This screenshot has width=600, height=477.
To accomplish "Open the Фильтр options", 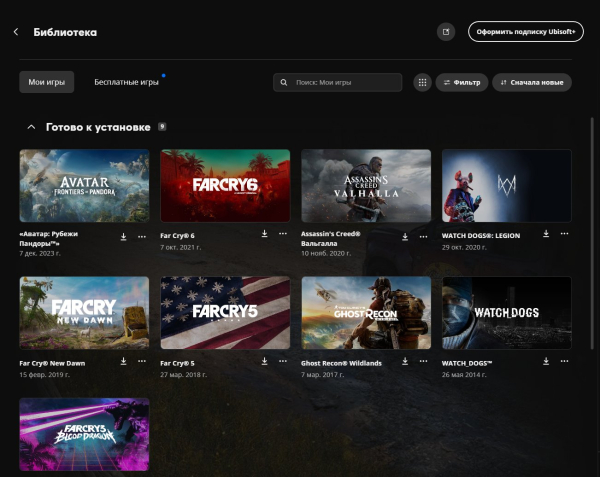I will pos(462,82).
